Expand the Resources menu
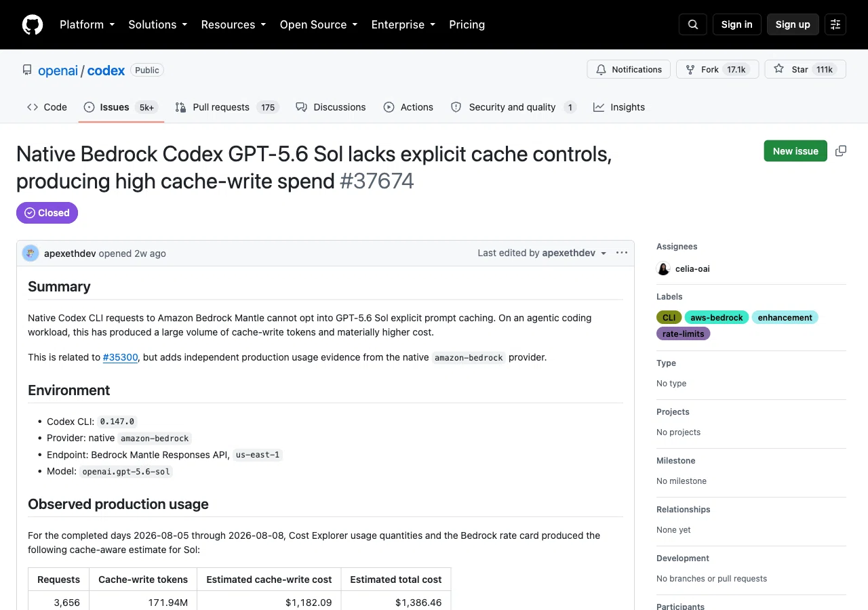This screenshot has height=610, width=868. coord(233,24)
